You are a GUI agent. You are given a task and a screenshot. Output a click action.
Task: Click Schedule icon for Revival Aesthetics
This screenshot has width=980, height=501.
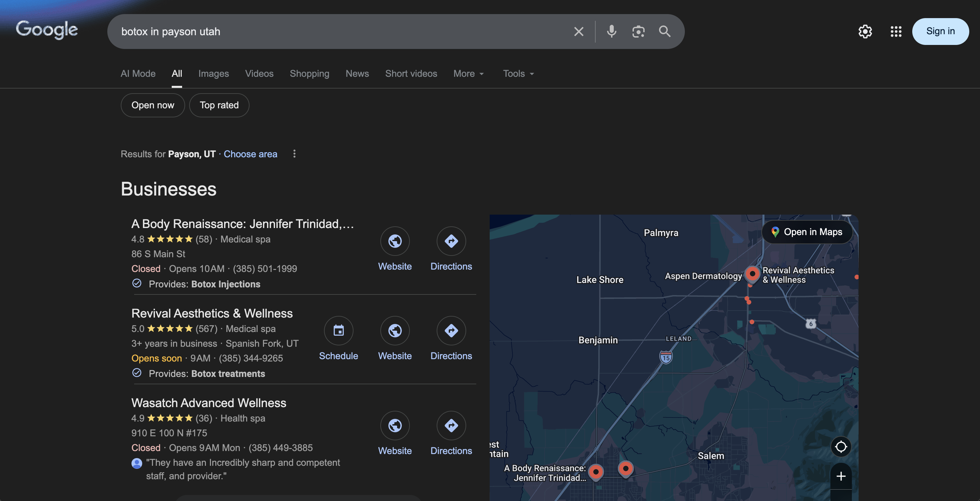pos(338,331)
